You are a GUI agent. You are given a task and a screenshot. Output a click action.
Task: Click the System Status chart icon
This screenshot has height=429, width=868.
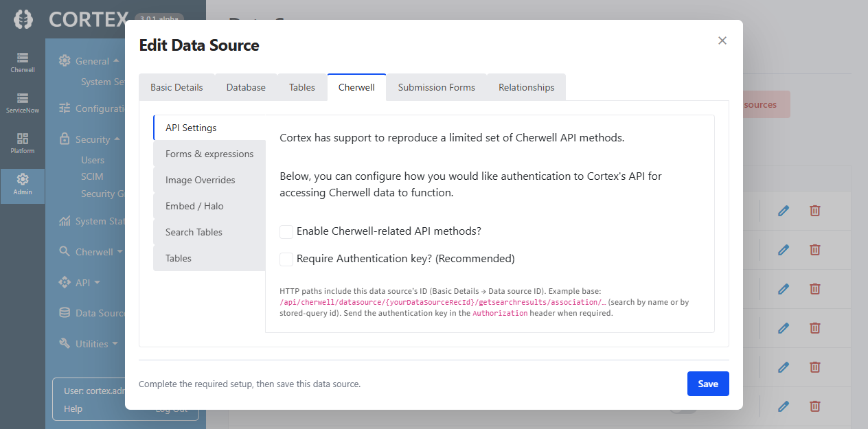[x=65, y=221]
